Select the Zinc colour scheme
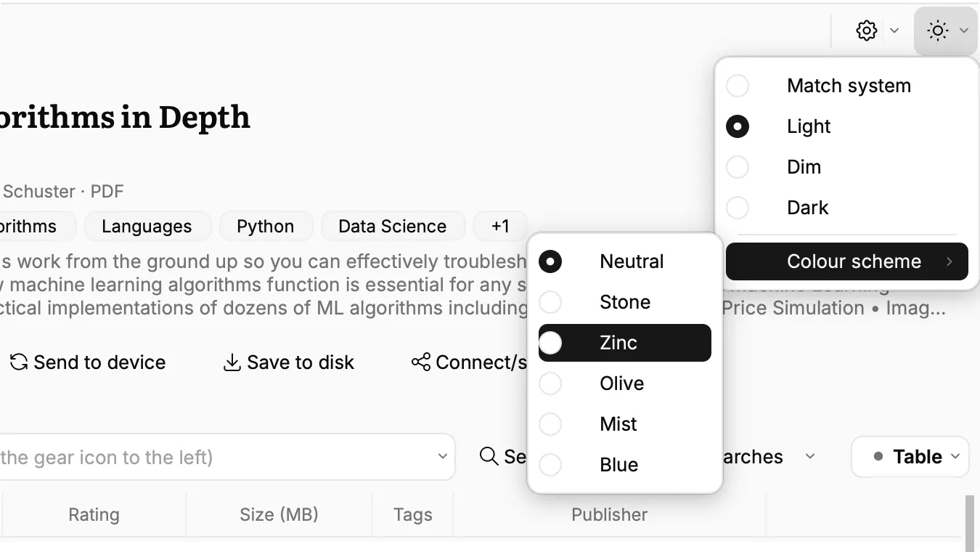The width and height of the screenshot is (980, 552). click(625, 343)
